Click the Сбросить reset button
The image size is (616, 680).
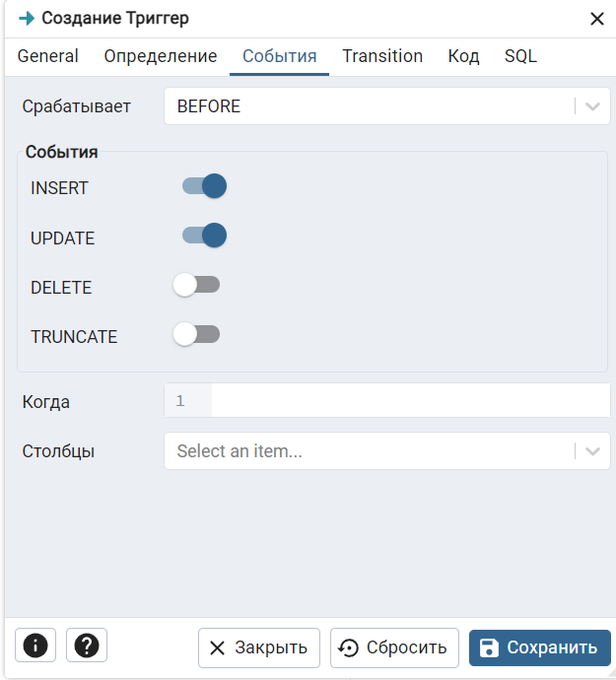tap(394, 647)
